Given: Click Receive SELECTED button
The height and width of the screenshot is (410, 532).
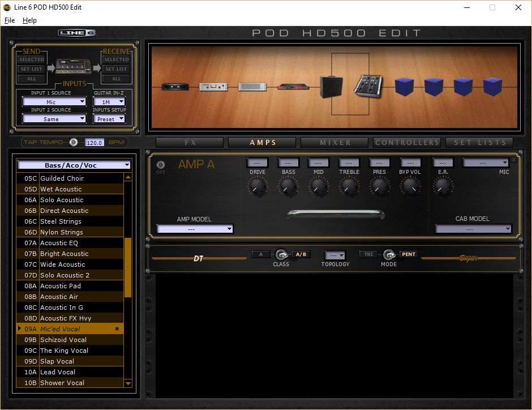Looking at the screenshot, I should pyautogui.click(x=117, y=59).
